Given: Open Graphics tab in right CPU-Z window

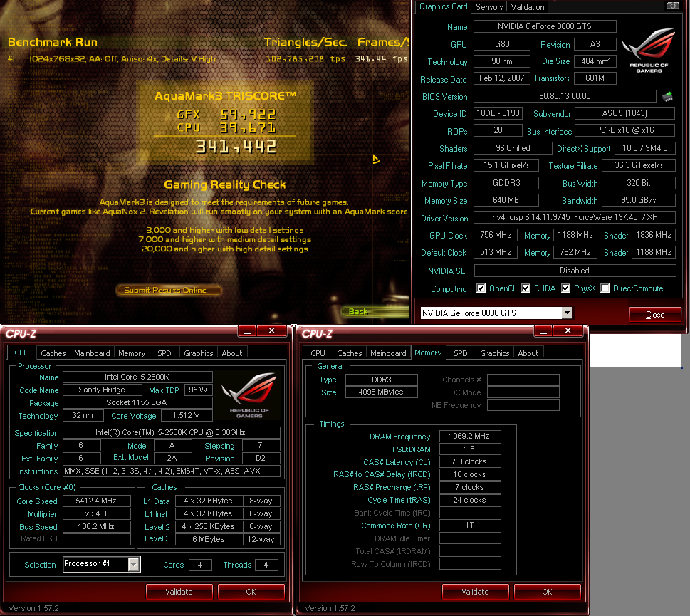Looking at the screenshot, I should point(495,353).
